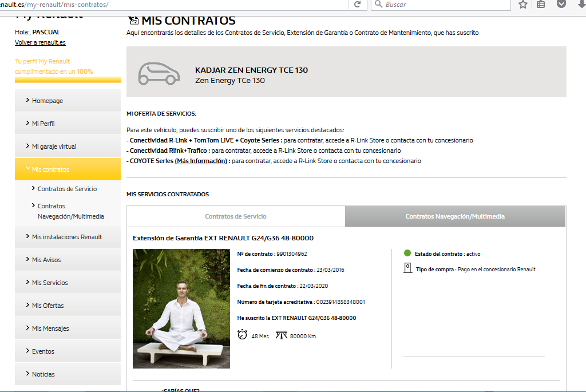The image size is (586, 392).
Task: Open Mi Perfil in the sidebar
Action: (x=68, y=123)
